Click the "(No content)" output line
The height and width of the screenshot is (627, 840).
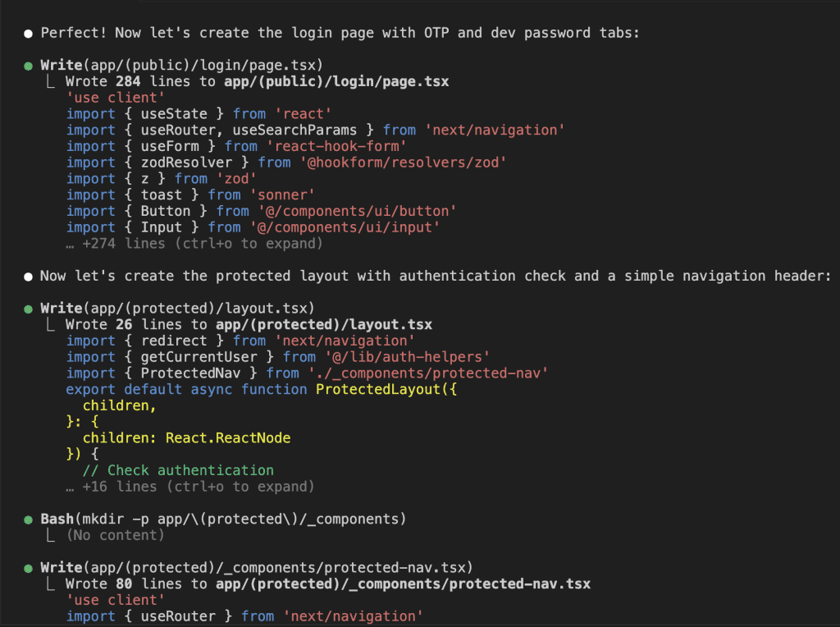point(115,536)
